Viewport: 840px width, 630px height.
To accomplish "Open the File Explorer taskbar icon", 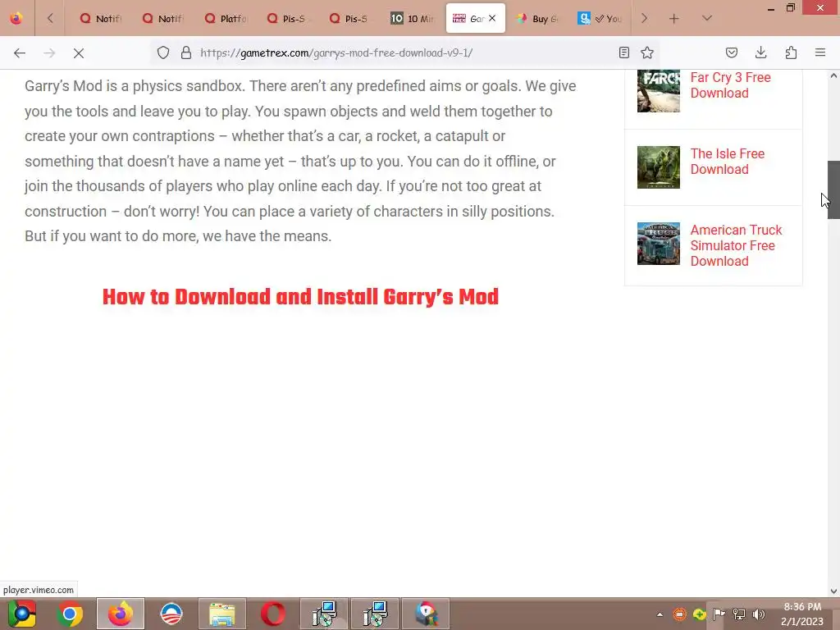I will (x=221, y=614).
